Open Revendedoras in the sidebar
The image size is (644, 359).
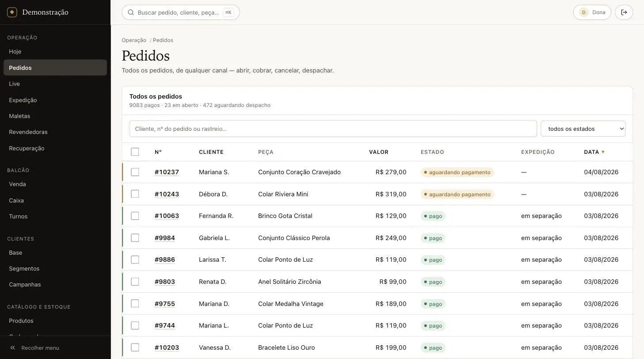[x=55, y=132]
